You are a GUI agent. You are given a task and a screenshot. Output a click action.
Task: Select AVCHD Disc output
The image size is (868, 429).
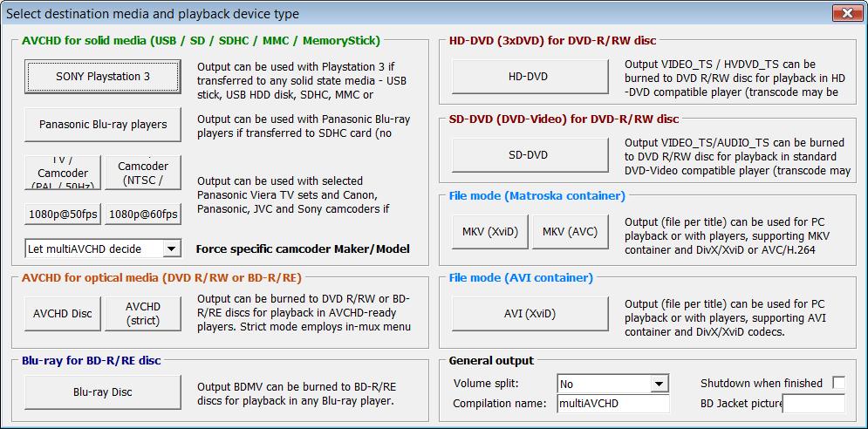63,314
